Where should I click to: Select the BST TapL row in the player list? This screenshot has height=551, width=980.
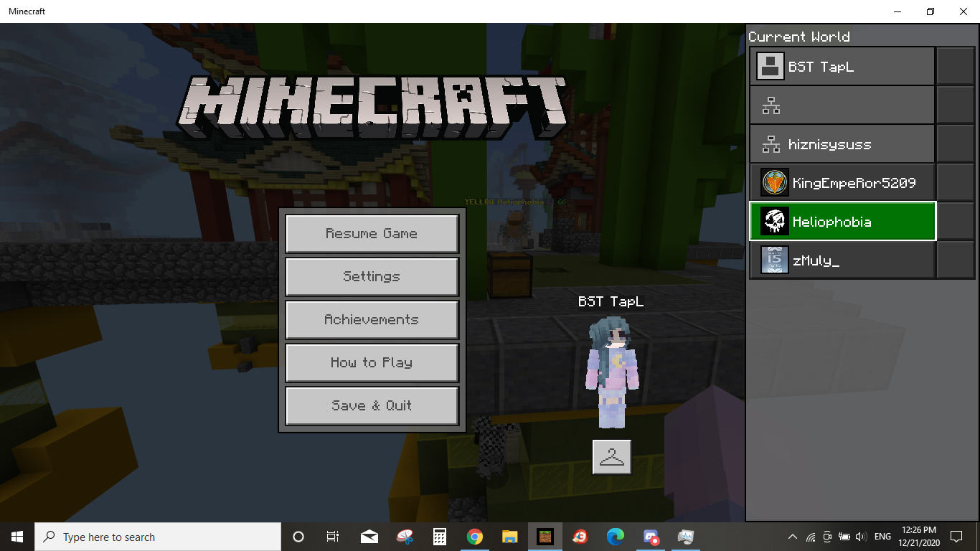point(842,67)
